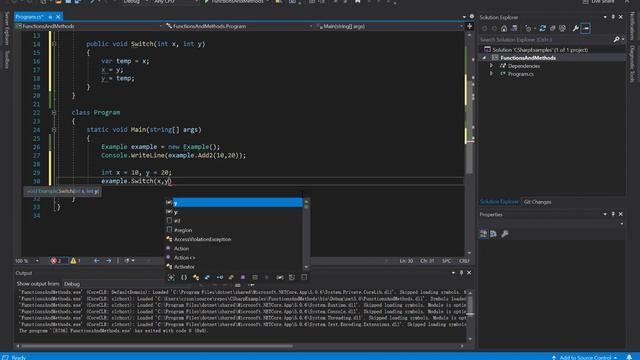
Task: Click completion list scroll-up arrow
Action: pyautogui.click(x=306, y=202)
